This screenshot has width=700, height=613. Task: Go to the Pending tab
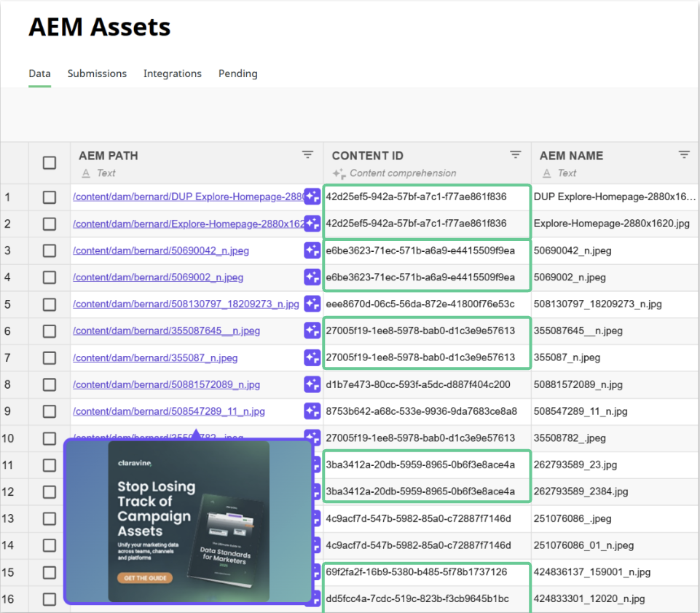coord(238,74)
